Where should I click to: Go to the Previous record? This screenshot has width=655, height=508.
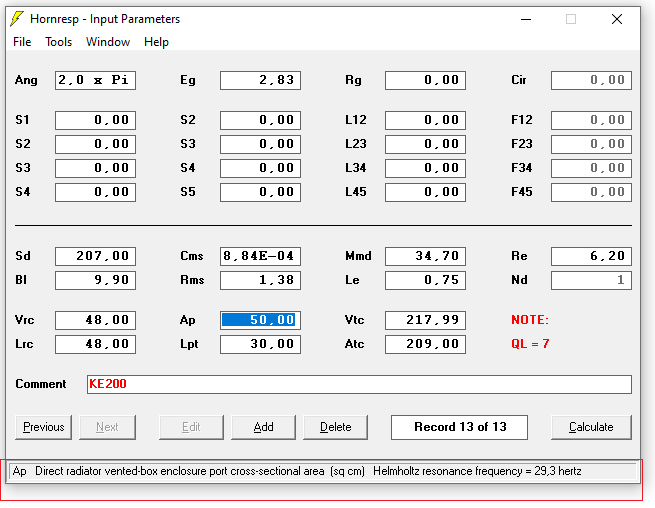43,427
